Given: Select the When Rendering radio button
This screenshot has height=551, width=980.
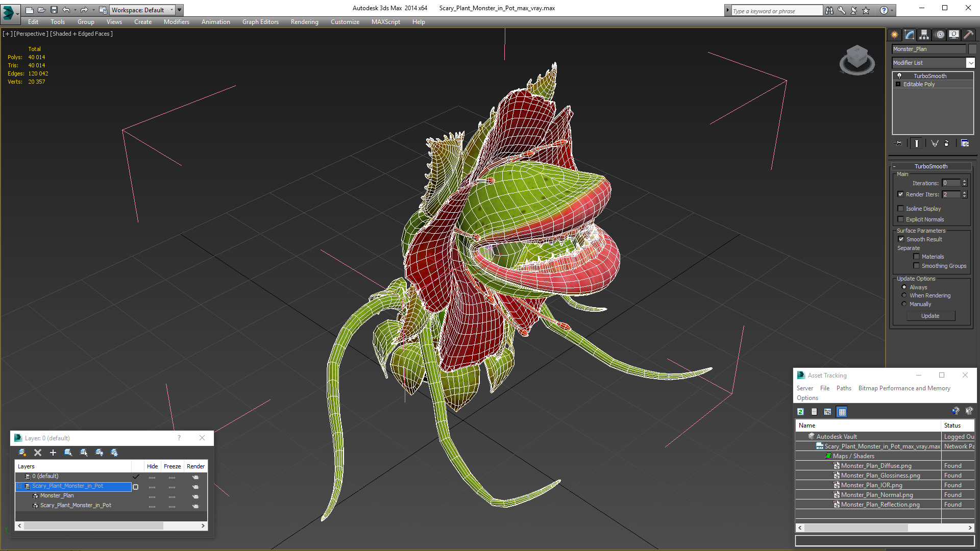Looking at the screenshot, I should pos(904,295).
